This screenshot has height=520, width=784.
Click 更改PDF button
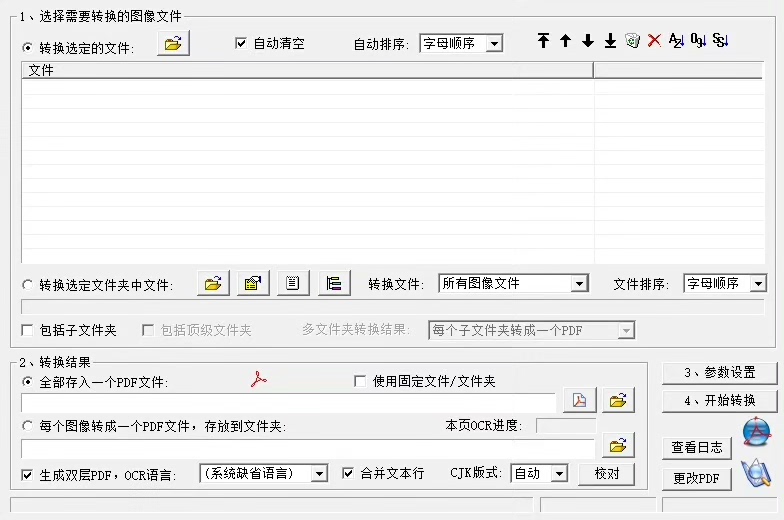(x=696, y=479)
